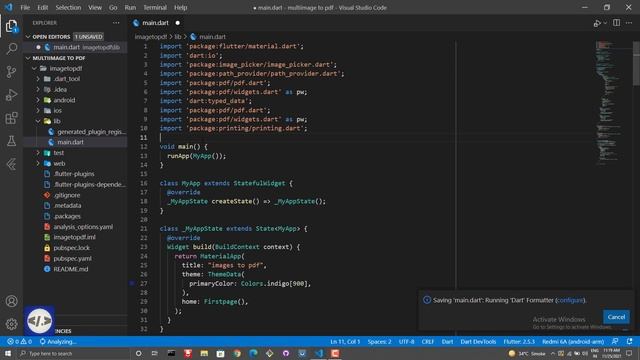640x360 pixels.
Task: Open pubspec.yaml in the explorer
Action: 72,258
